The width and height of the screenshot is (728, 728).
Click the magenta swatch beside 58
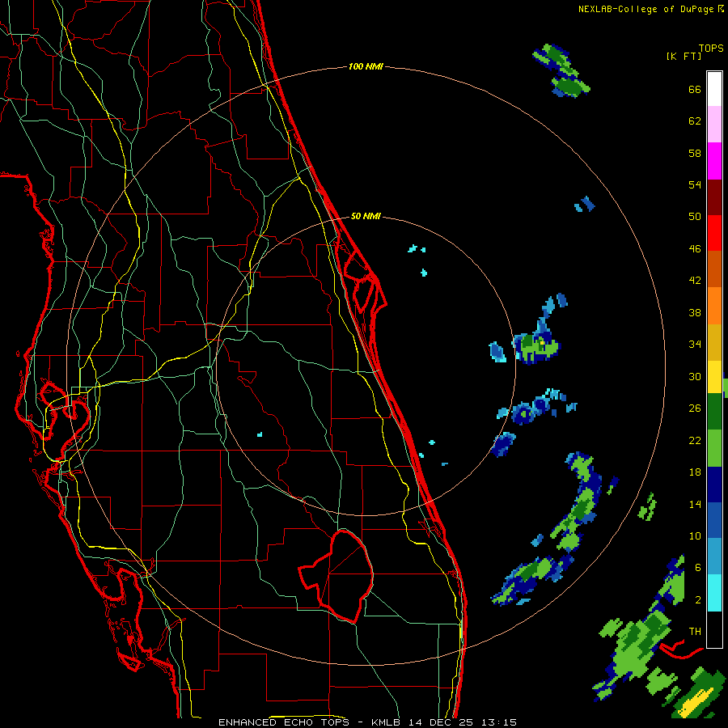click(714, 161)
